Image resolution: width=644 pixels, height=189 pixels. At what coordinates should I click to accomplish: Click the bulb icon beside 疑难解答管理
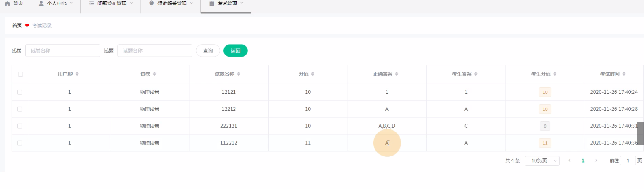point(151,3)
